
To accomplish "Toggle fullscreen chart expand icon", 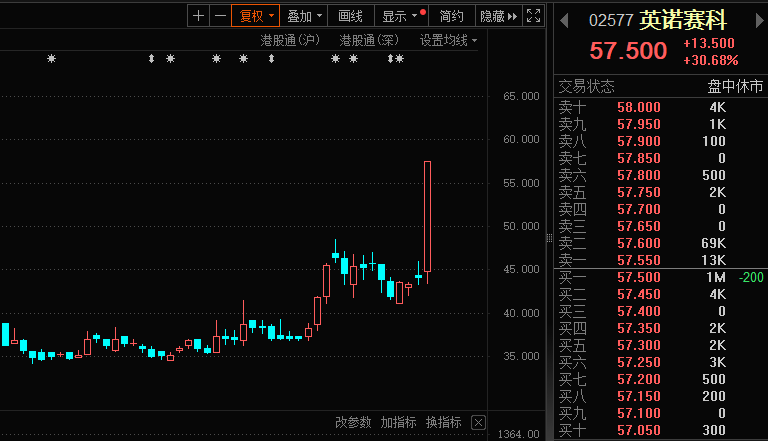I will [533, 16].
